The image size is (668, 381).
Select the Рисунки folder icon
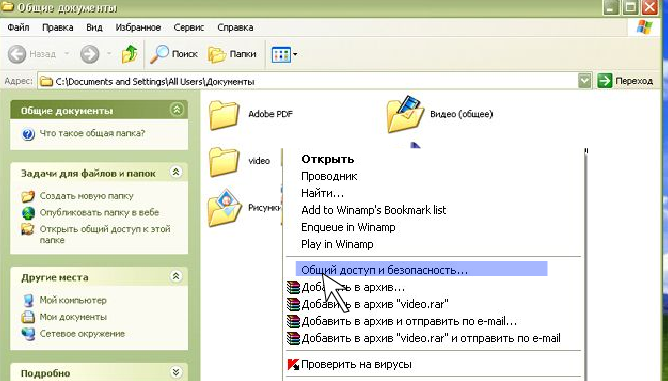point(225,208)
